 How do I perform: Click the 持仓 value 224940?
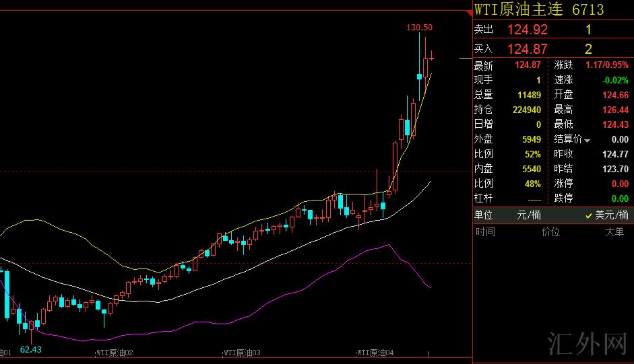[527, 110]
